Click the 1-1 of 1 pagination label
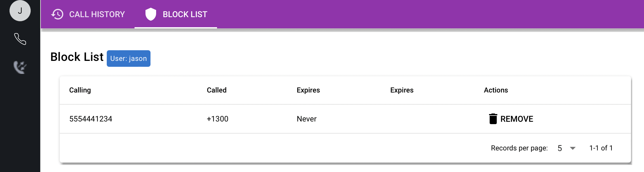 601,148
